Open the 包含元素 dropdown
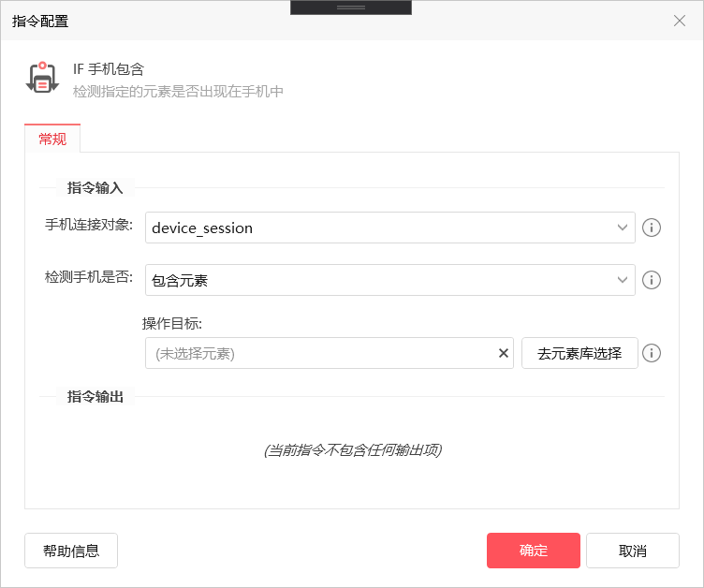 pos(389,280)
